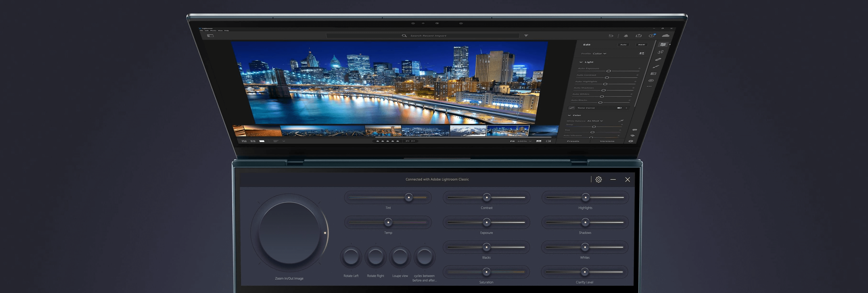Viewport: 868px width, 293px height.
Task: Toggle the Tone Curve switch
Action: [619, 108]
